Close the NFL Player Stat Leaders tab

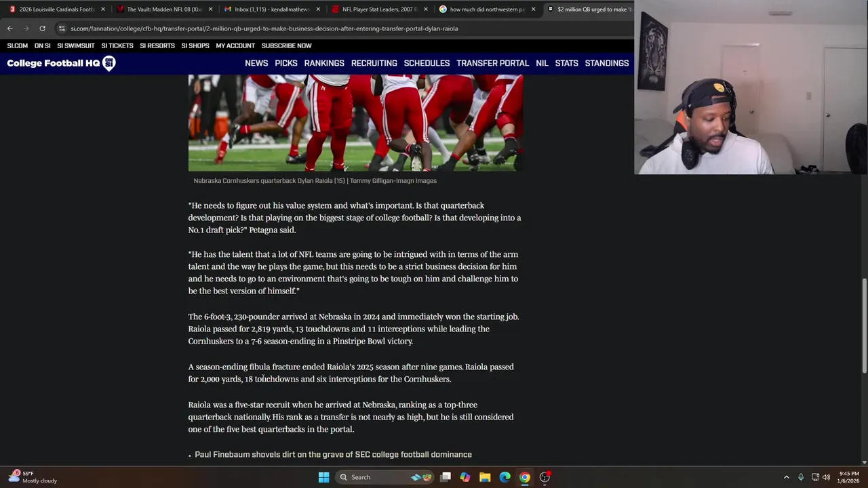[425, 9]
